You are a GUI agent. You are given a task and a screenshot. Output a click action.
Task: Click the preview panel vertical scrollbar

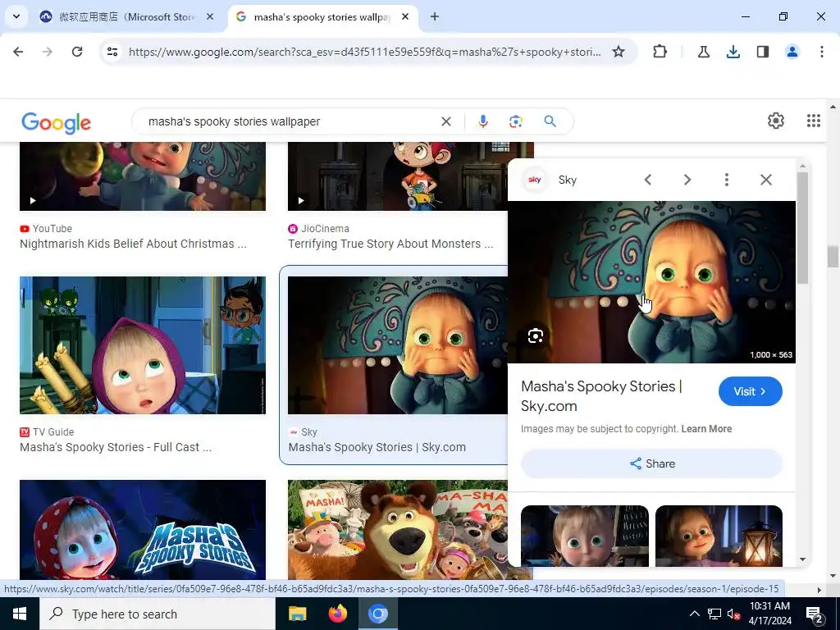802,228
